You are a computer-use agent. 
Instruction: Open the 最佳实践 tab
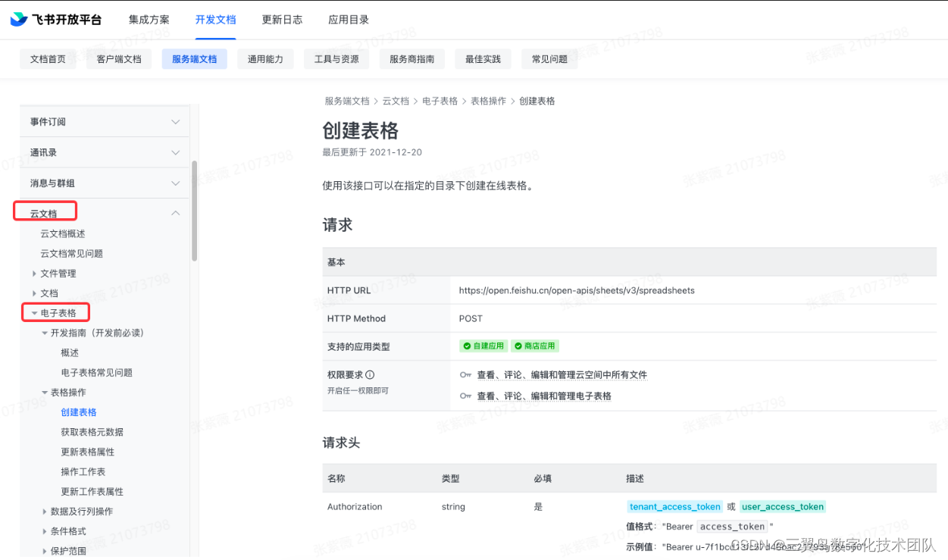pyautogui.click(x=483, y=59)
